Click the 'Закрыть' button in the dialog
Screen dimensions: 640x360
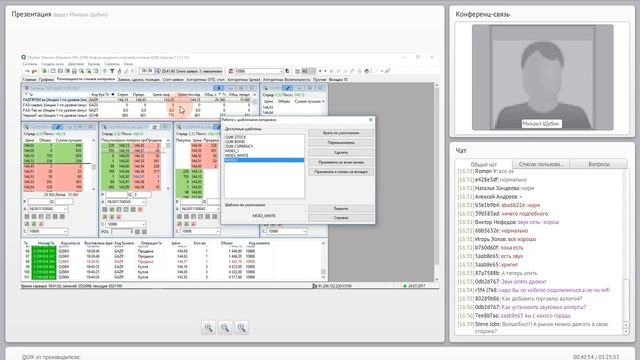341,209
